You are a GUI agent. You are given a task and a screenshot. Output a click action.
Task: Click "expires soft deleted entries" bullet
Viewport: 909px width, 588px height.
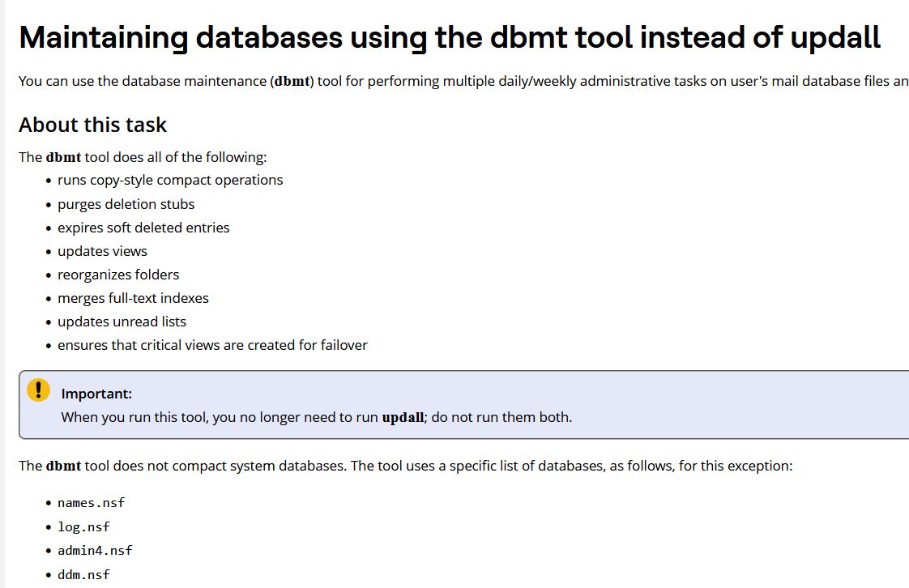(143, 228)
